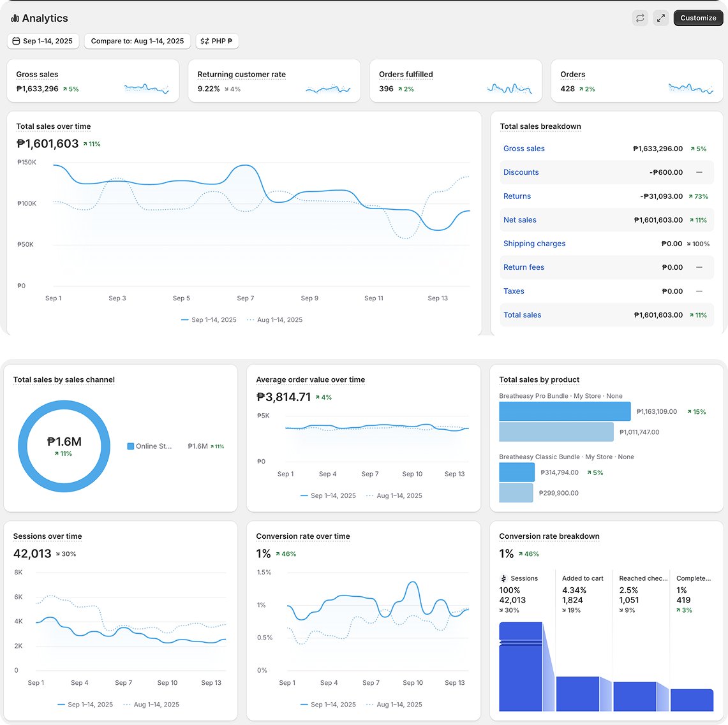Click the Analytics bar chart icon
Screen dimensions: 728x725
[15, 18]
